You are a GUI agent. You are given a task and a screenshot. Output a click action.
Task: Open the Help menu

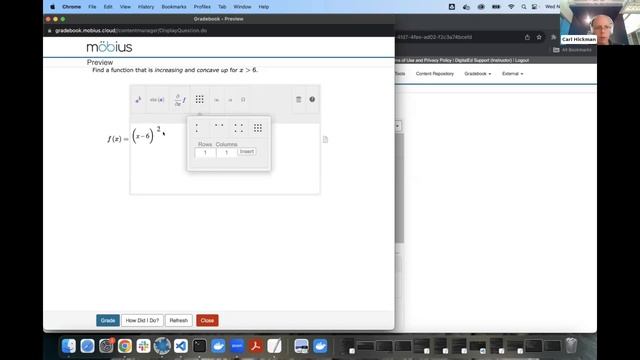264,7
